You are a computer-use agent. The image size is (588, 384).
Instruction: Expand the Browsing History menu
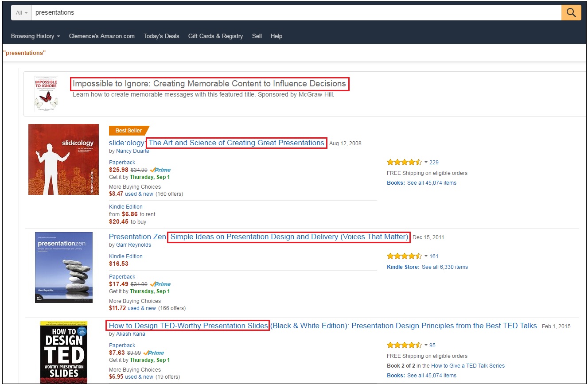(x=35, y=36)
